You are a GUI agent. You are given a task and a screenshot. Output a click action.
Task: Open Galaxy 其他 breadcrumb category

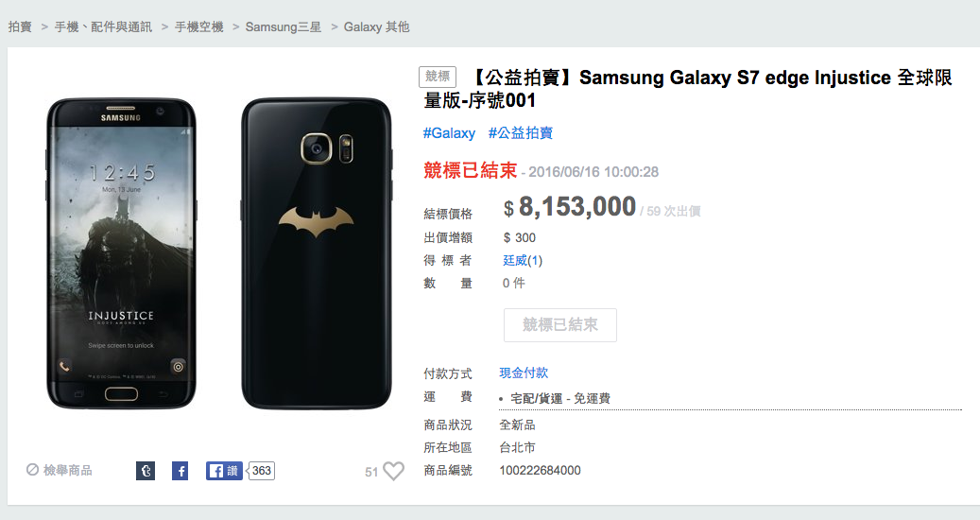[376, 27]
